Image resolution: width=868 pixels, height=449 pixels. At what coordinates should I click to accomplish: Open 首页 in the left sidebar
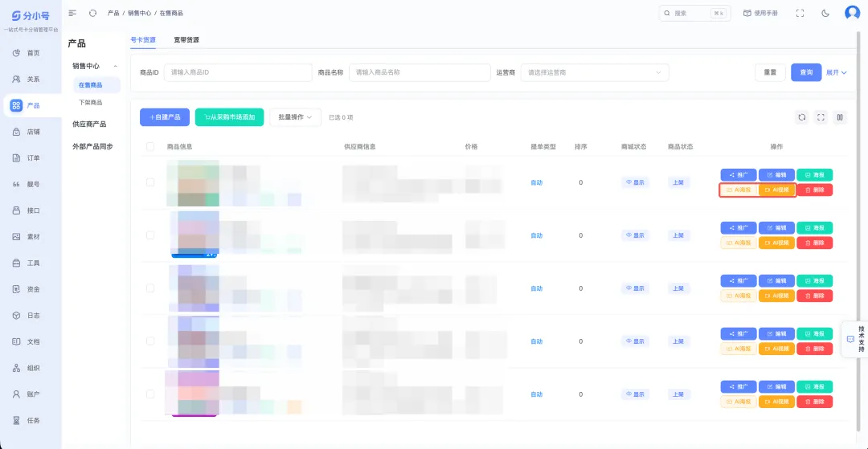pyautogui.click(x=31, y=52)
